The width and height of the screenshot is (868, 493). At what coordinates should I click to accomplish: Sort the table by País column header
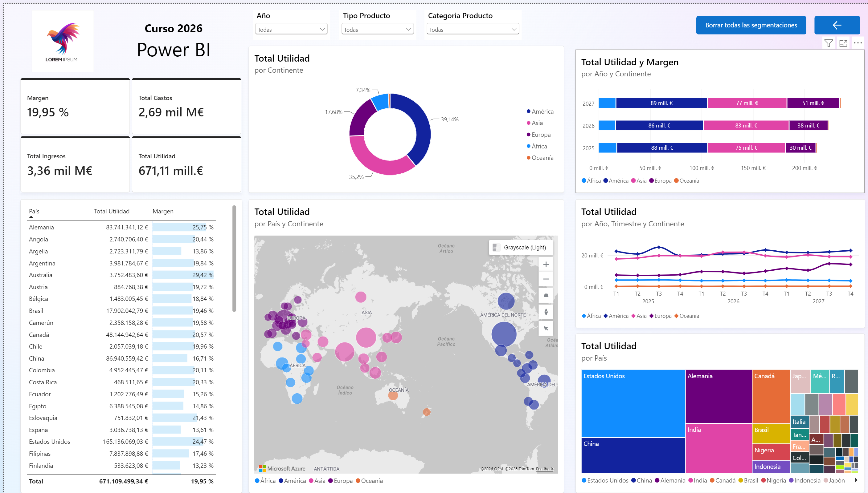34,211
